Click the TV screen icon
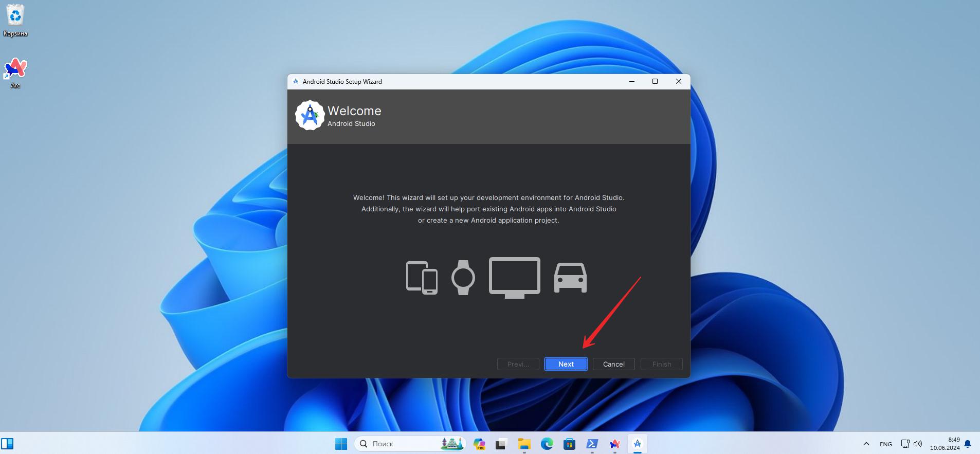This screenshot has height=454, width=980. pyautogui.click(x=514, y=278)
